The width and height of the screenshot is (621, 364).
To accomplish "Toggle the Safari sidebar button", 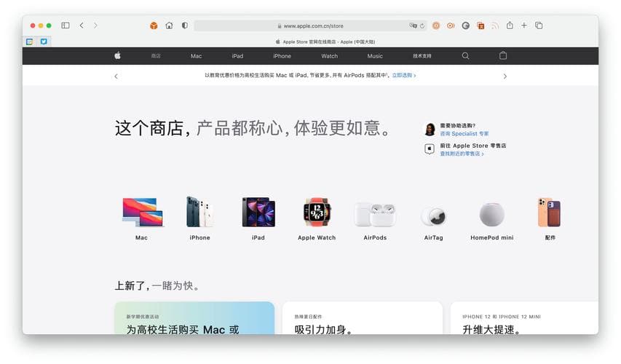I will tap(66, 25).
